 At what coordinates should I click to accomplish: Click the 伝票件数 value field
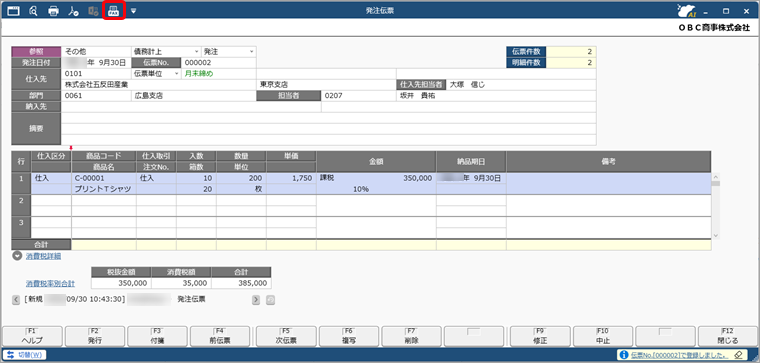click(x=571, y=51)
